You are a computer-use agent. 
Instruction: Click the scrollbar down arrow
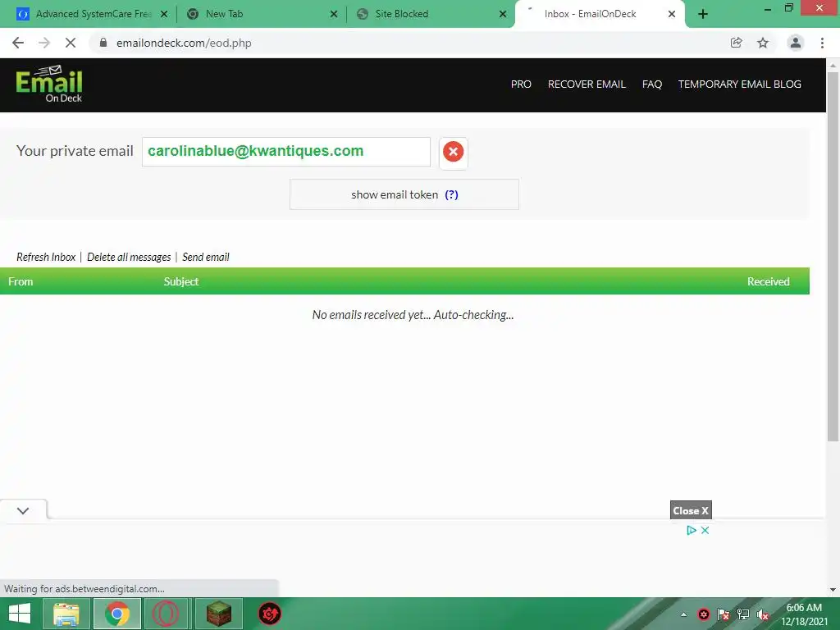(833, 590)
